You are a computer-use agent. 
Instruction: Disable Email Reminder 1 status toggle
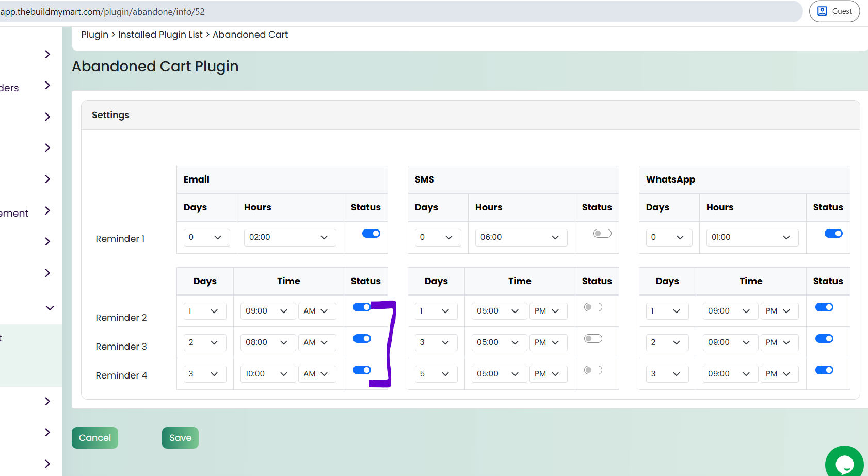tap(371, 234)
